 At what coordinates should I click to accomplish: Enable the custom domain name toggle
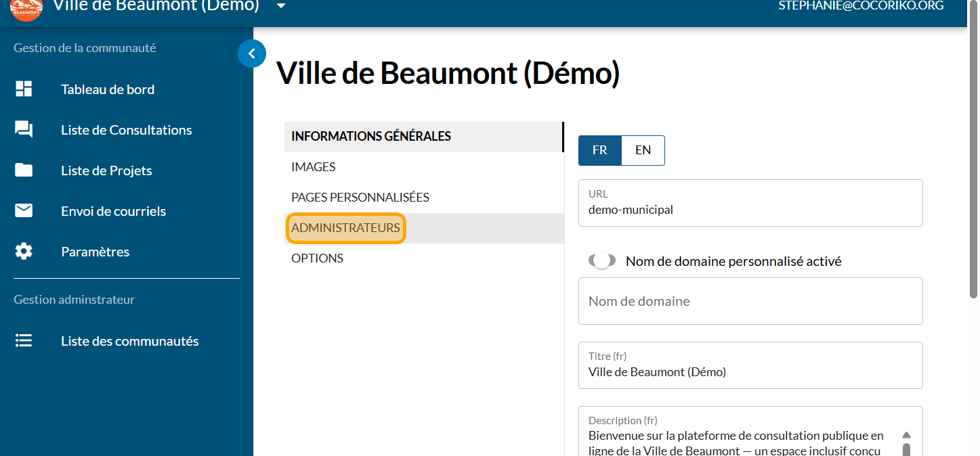(601, 261)
